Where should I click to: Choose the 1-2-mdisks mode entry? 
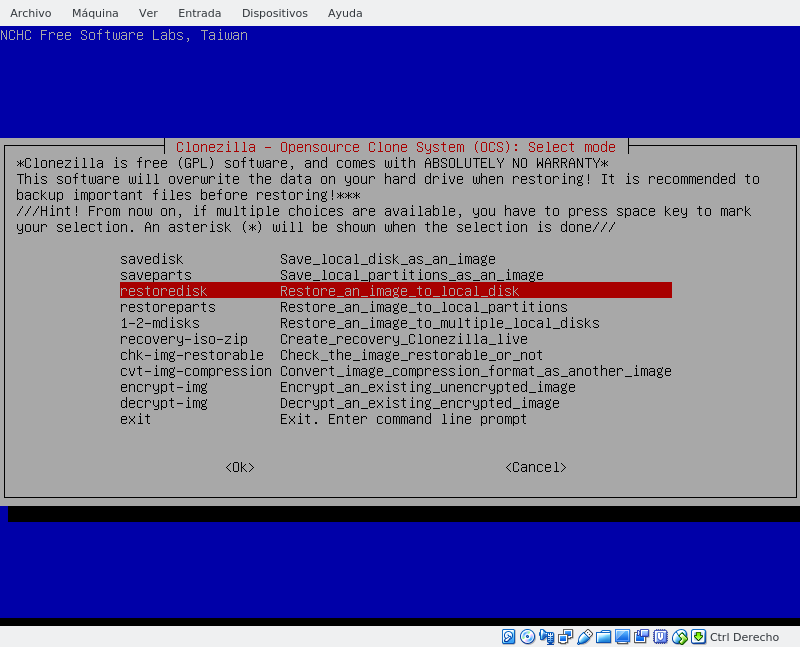point(396,323)
